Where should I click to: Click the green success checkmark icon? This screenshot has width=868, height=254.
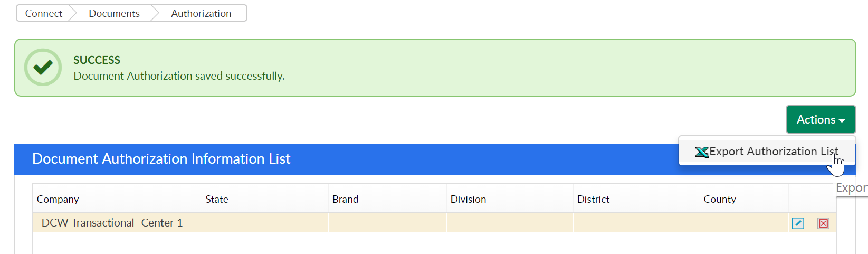tap(43, 67)
